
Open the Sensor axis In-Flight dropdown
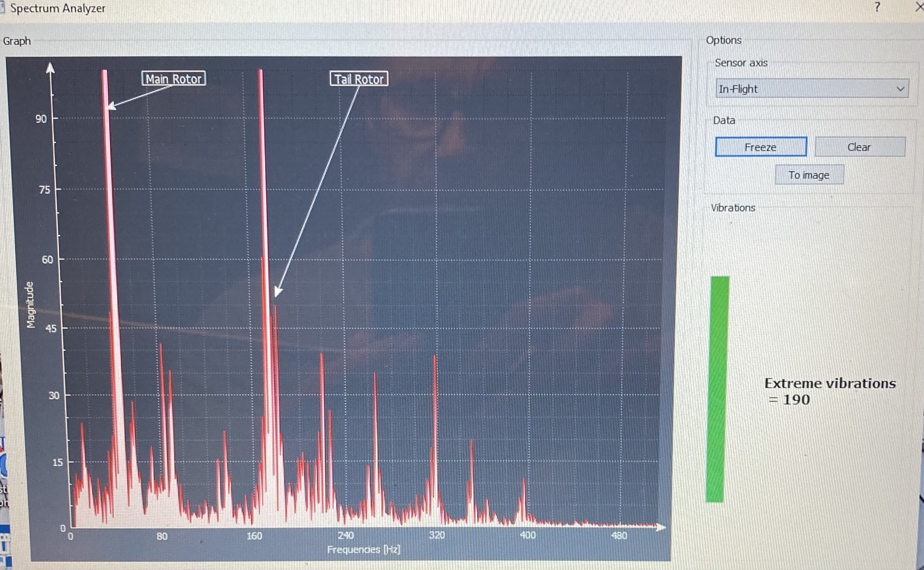pyautogui.click(x=811, y=89)
